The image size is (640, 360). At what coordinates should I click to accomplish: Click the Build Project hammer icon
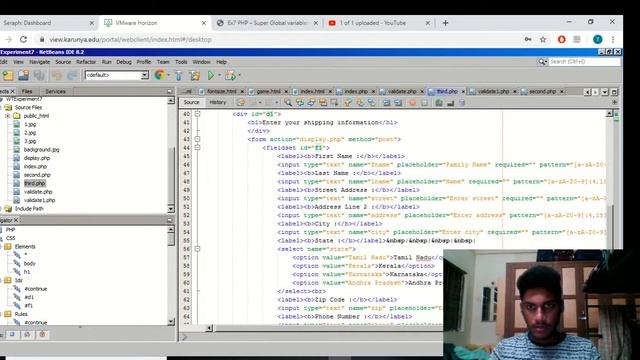click(x=179, y=75)
